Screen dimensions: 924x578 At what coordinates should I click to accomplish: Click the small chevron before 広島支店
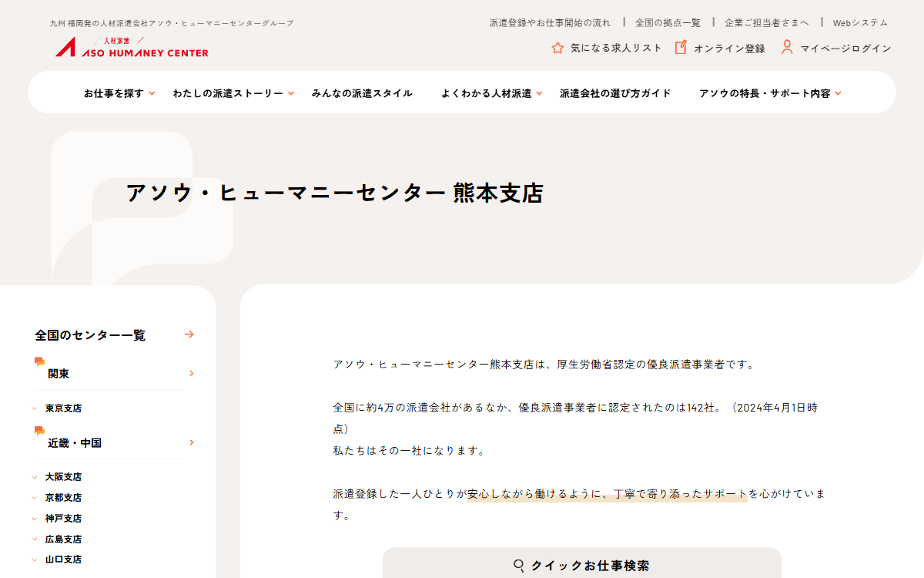click(x=35, y=540)
